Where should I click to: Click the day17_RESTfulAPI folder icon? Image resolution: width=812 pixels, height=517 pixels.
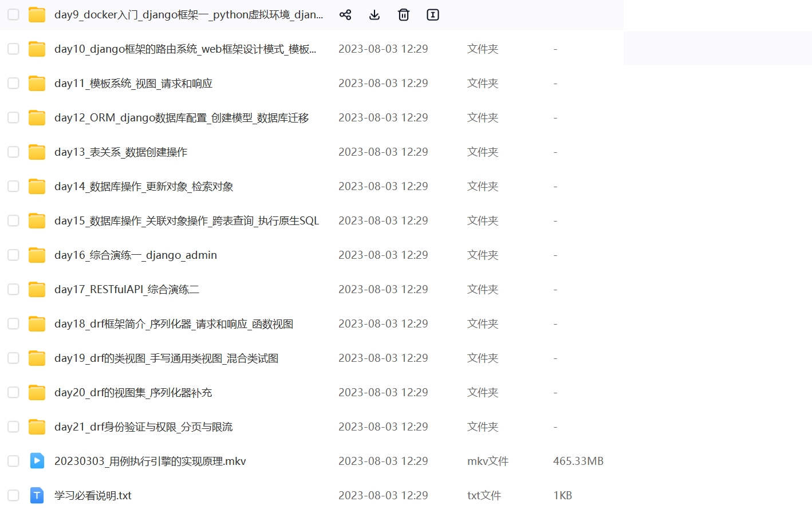pos(37,290)
